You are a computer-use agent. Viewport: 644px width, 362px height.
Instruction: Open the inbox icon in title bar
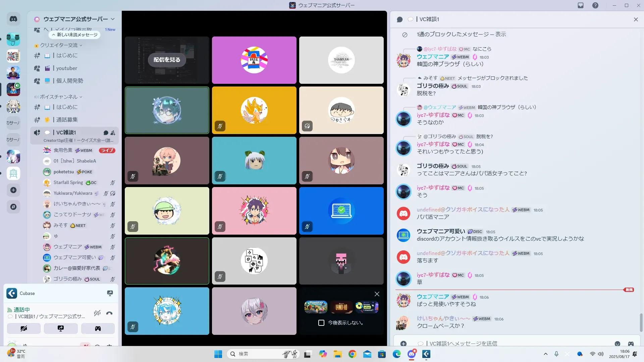coord(581,5)
